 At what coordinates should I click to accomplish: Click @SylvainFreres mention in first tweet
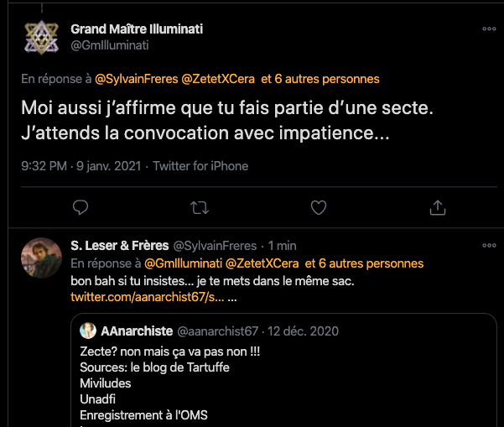134,79
